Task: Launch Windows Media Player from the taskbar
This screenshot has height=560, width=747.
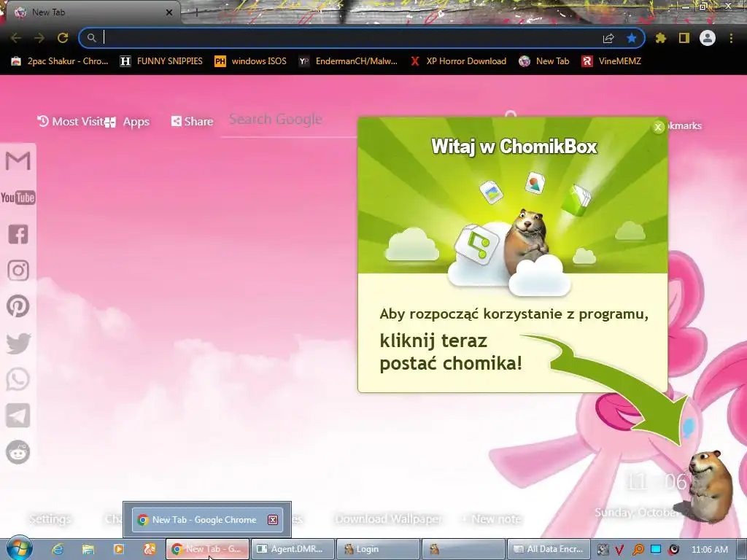Action: (x=119, y=549)
